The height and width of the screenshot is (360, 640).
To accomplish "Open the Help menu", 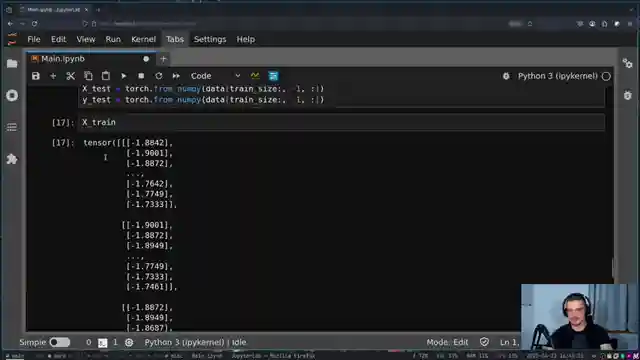I will click(246, 39).
